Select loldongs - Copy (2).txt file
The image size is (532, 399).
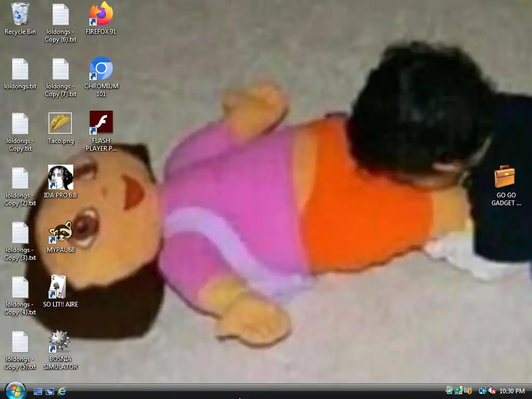point(20,187)
